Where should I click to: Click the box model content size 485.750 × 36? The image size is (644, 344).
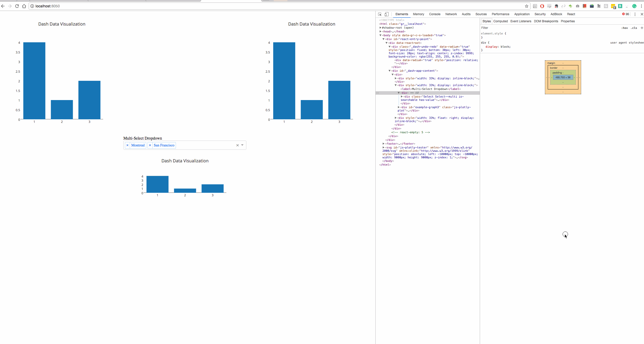[563, 78]
